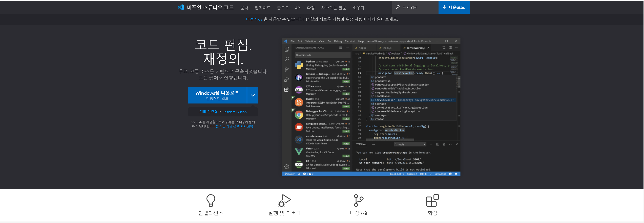The height and width of the screenshot is (223, 644).
Task: Open the 라이센스 link
Action: [215, 126]
